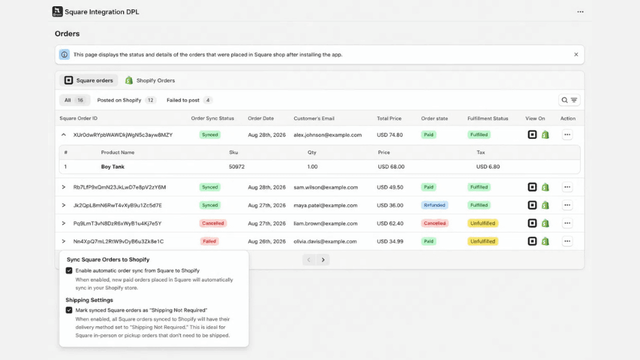The width and height of the screenshot is (640, 360).
Task: Click the Fulfillment Status column header
Action: pyautogui.click(x=488, y=118)
